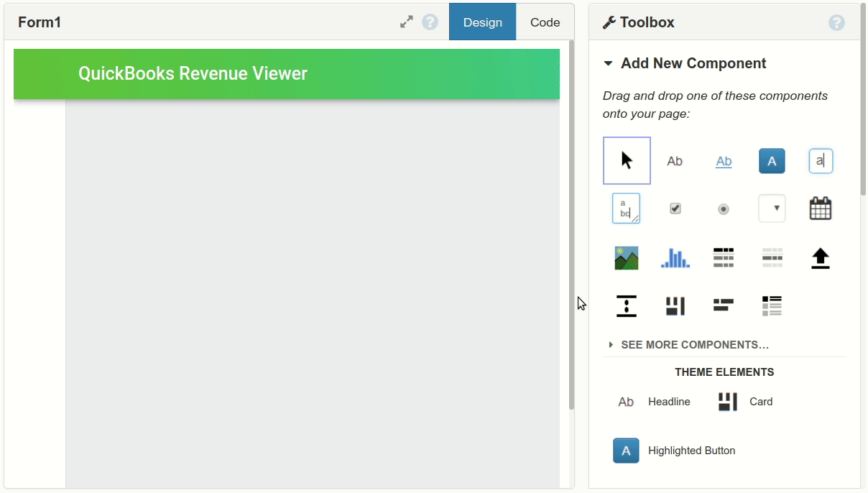This screenshot has height=493, width=868.
Task: Choose the Card theme element
Action: [745, 402]
